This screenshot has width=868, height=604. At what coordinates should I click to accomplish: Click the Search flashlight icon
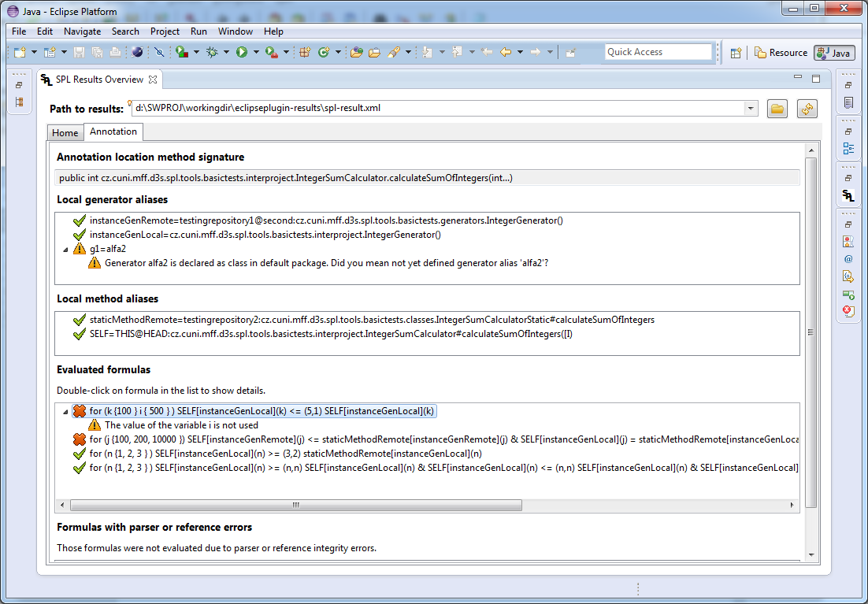(x=394, y=52)
